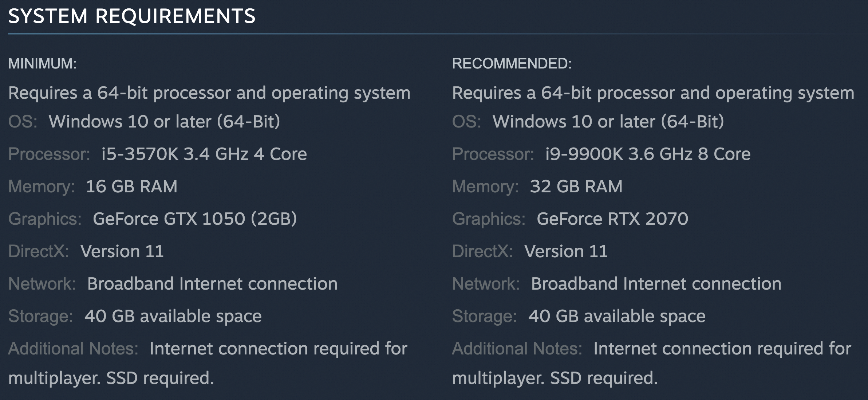Click GeForce RTX 2070 text

tap(612, 219)
